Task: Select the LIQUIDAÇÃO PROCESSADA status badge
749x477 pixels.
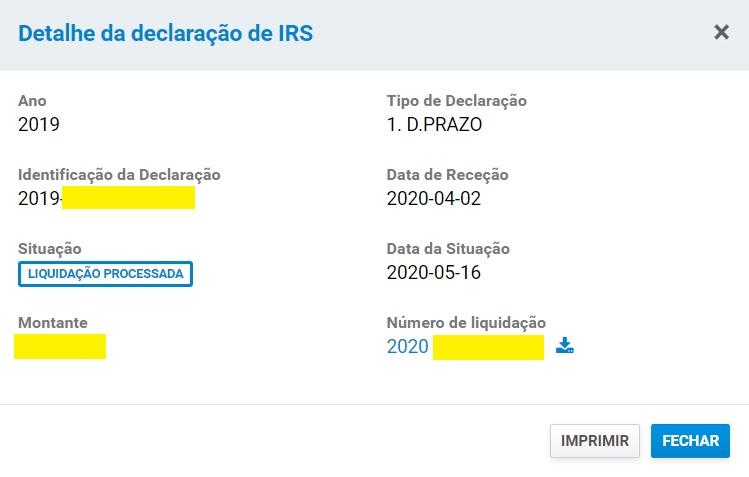Action: click(x=105, y=273)
